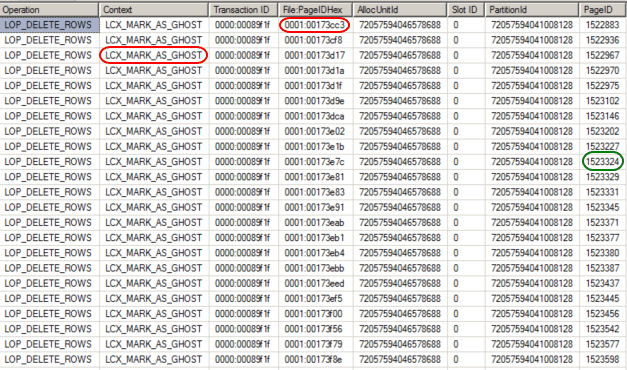Select LOP_DELETE_ROWS in the PageID 1522883 row

coord(49,25)
